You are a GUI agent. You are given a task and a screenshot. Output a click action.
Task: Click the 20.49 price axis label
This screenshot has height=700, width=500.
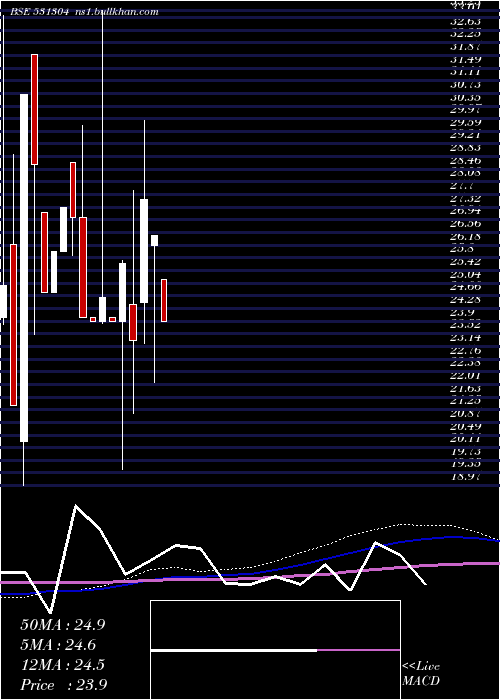tap(465, 426)
